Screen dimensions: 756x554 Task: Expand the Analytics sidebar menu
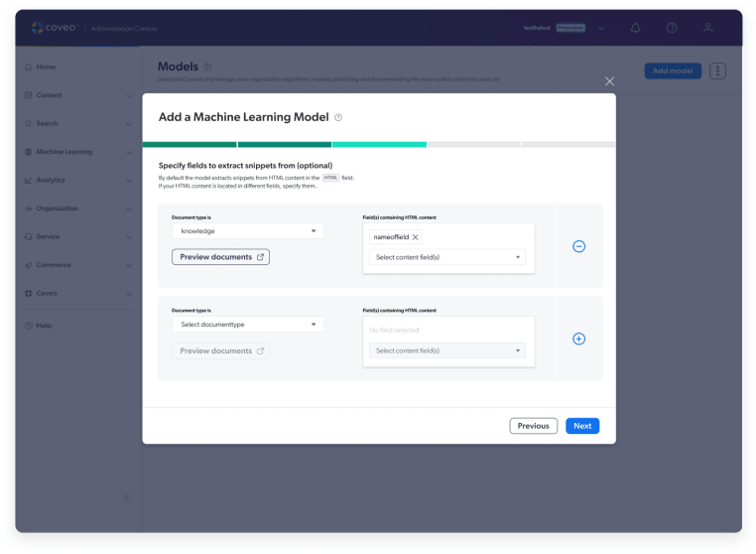pos(77,180)
